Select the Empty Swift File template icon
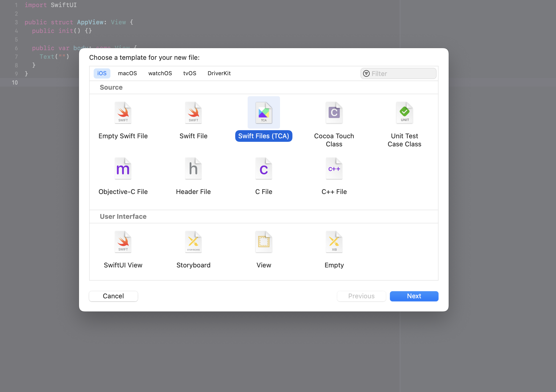556x392 pixels. 123,113
